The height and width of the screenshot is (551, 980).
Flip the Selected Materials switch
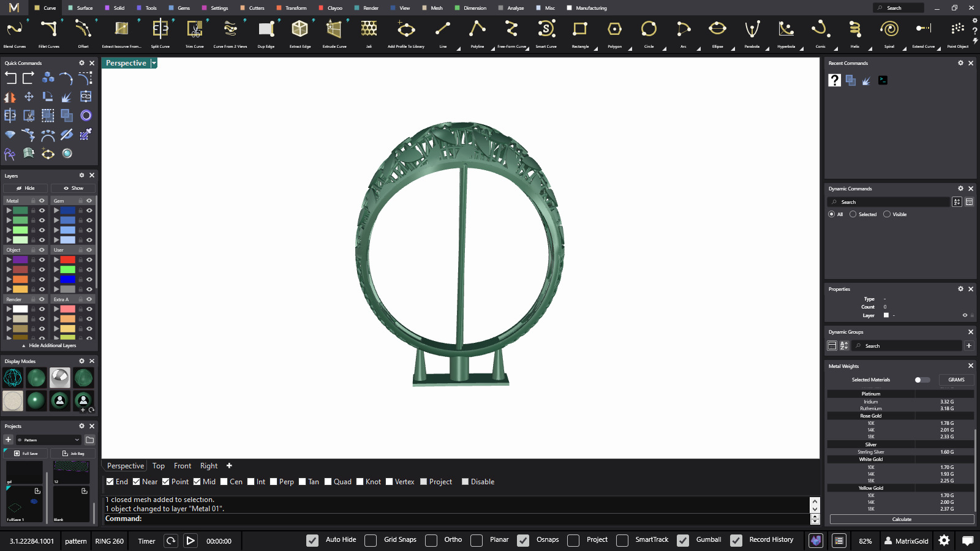pos(922,380)
